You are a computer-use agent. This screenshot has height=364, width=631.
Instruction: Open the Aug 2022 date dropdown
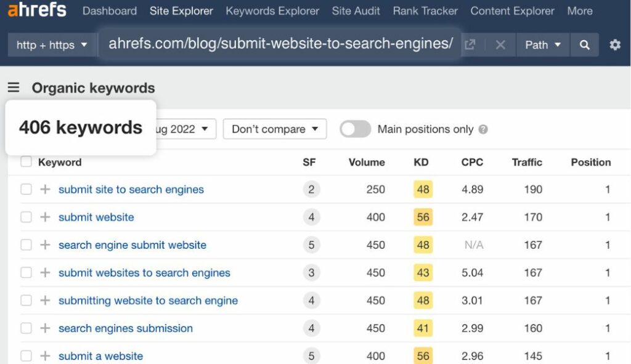point(185,129)
